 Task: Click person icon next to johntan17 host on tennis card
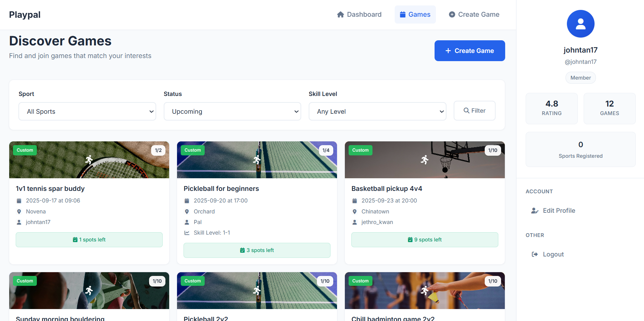click(19, 222)
